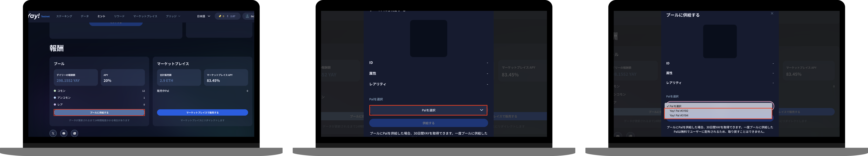Click the ID row, right laptop dialog
Viewport: 868px width, 156px height.
[x=720, y=63]
